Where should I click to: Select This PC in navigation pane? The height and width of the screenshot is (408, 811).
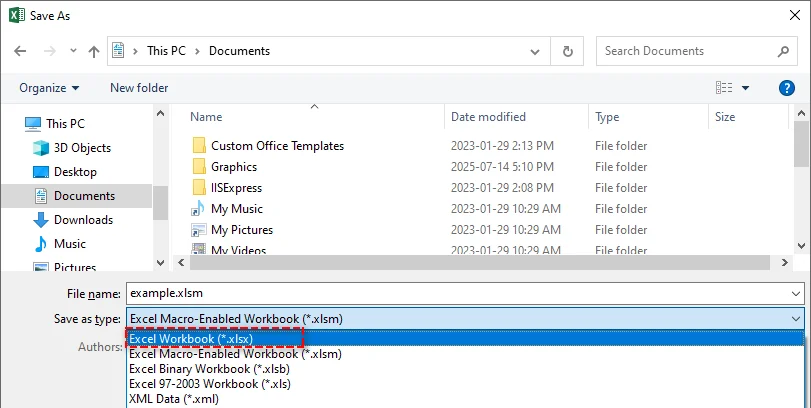(65, 124)
